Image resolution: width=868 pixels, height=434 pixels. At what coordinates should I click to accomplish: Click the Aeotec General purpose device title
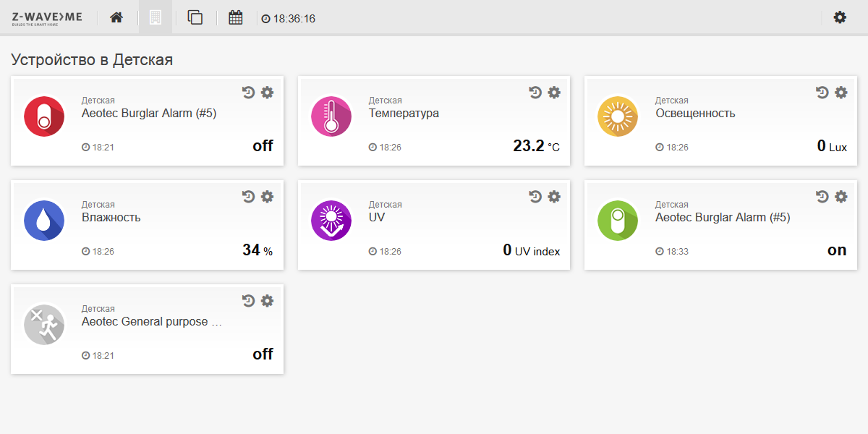(x=152, y=321)
